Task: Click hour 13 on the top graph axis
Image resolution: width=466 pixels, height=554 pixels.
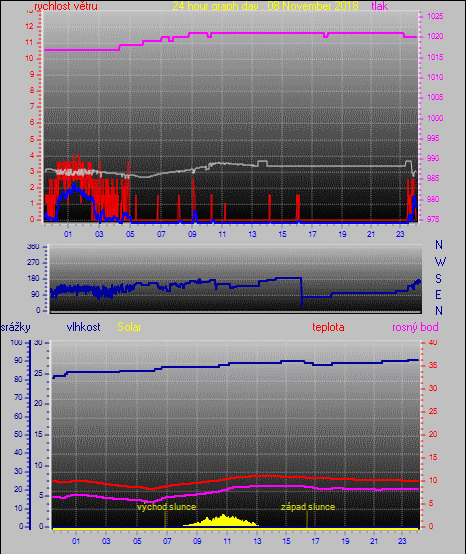Action: 252,234
